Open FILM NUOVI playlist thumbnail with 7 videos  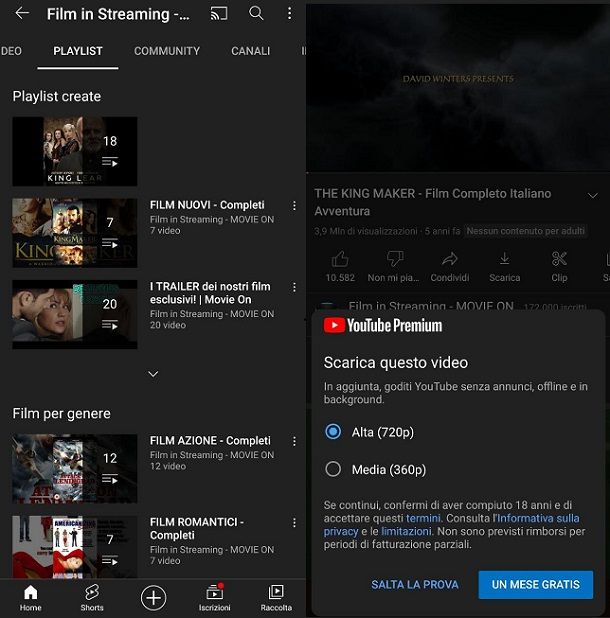point(74,233)
